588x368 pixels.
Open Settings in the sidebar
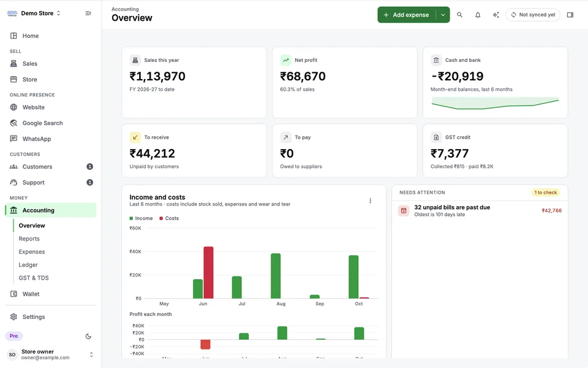[51, 316]
